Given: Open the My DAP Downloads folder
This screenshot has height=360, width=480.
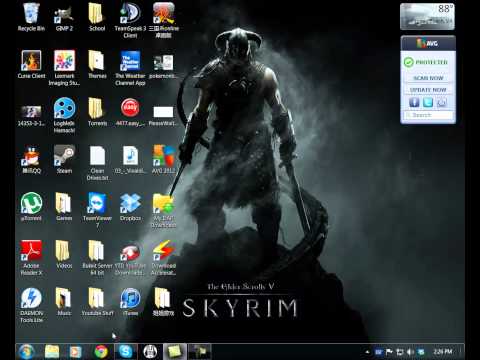Looking at the screenshot, I should 163,211.
